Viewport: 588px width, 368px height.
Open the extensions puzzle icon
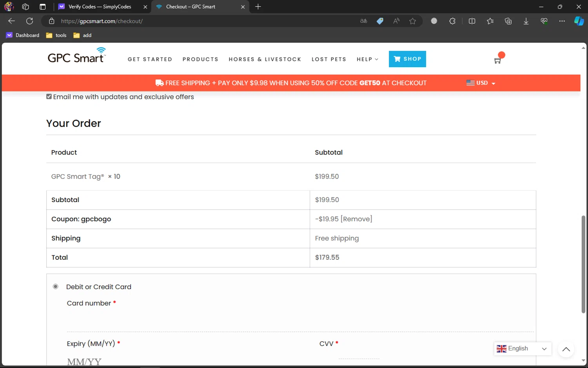[x=452, y=21]
